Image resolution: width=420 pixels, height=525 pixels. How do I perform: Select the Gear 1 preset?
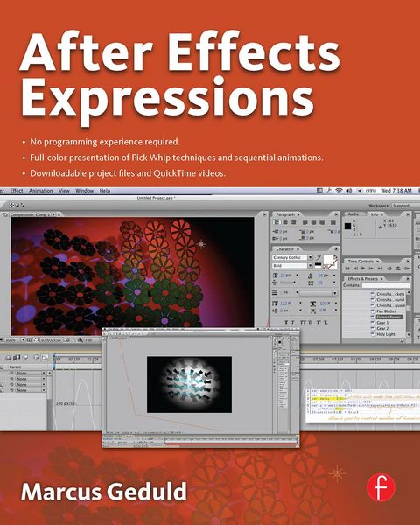coord(382,323)
